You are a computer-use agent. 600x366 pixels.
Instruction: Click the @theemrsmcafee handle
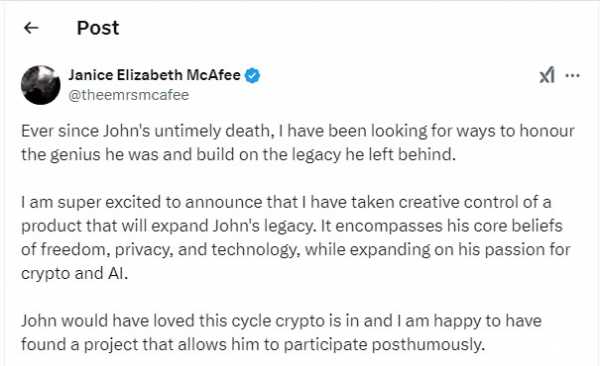pos(129,95)
